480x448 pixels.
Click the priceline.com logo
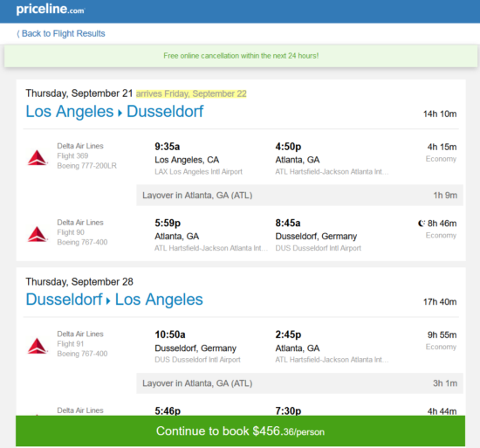[51, 10]
